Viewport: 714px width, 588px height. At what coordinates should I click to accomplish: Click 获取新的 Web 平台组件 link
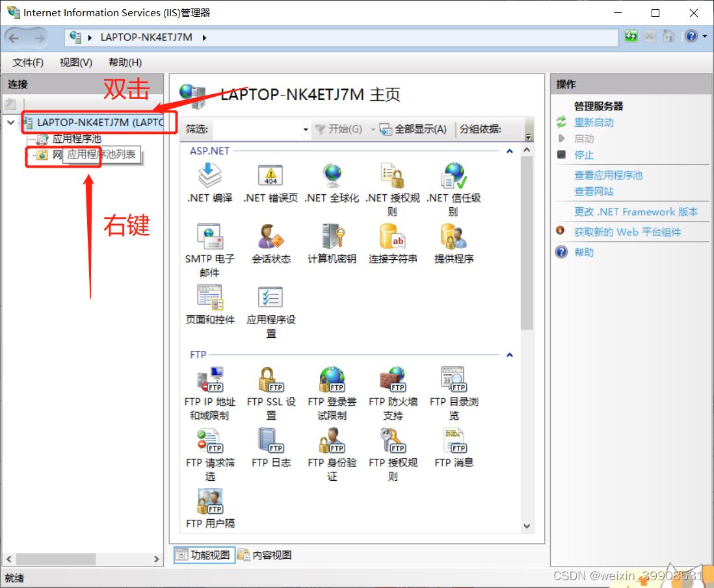pos(628,232)
